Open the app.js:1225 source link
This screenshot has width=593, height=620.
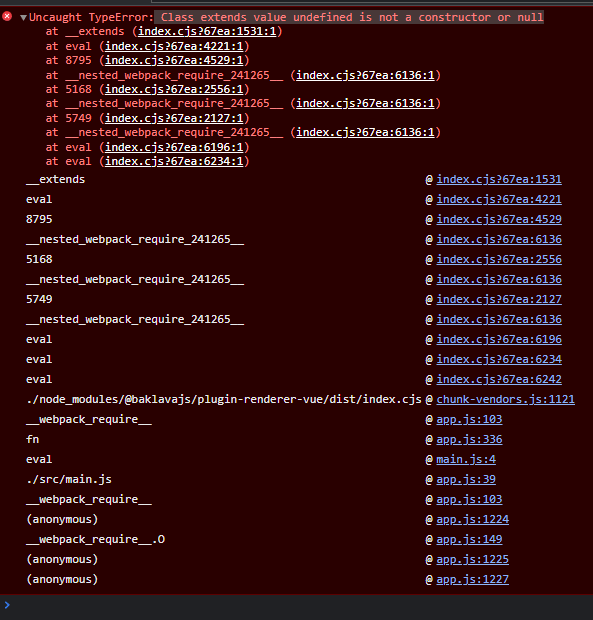tap(472, 560)
